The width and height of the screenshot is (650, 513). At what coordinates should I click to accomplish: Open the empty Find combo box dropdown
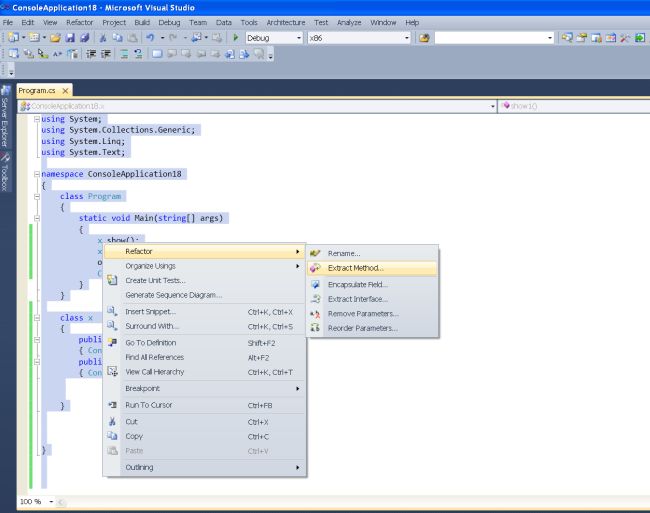(x=550, y=38)
